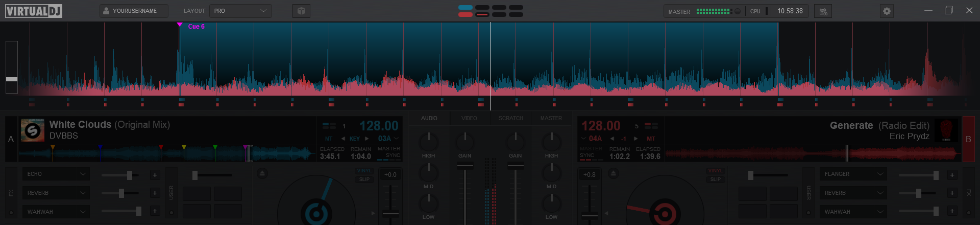Toggle MT master tempo on deck B
Image resolution: width=980 pixels, height=225 pixels.
pos(651,139)
